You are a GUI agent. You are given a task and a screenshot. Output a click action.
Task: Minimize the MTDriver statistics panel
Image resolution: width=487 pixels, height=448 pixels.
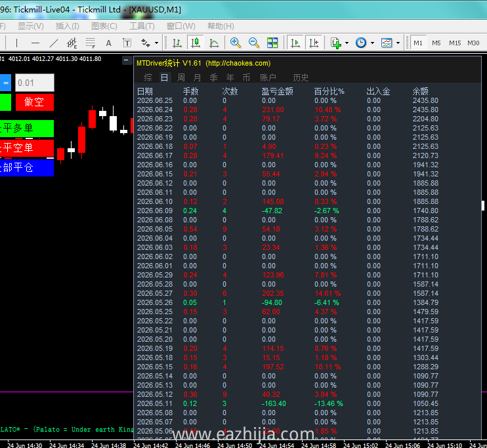pyautogui.click(x=127, y=60)
